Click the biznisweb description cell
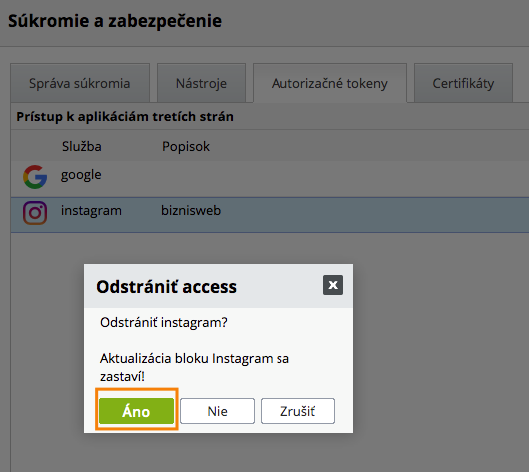Screen dimensions: 529x472 191,211
